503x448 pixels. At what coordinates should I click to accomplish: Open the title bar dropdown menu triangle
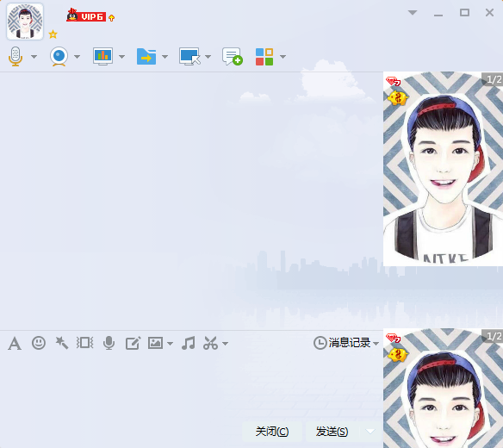coord(413,13)
